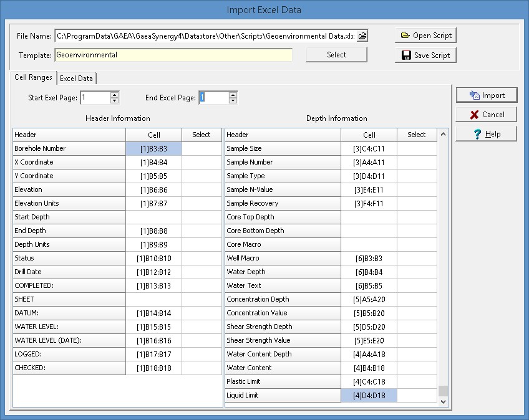Screen dimensions: 529x420
Task: Click the empty Start Depth cell
Action: pos(154,217)
